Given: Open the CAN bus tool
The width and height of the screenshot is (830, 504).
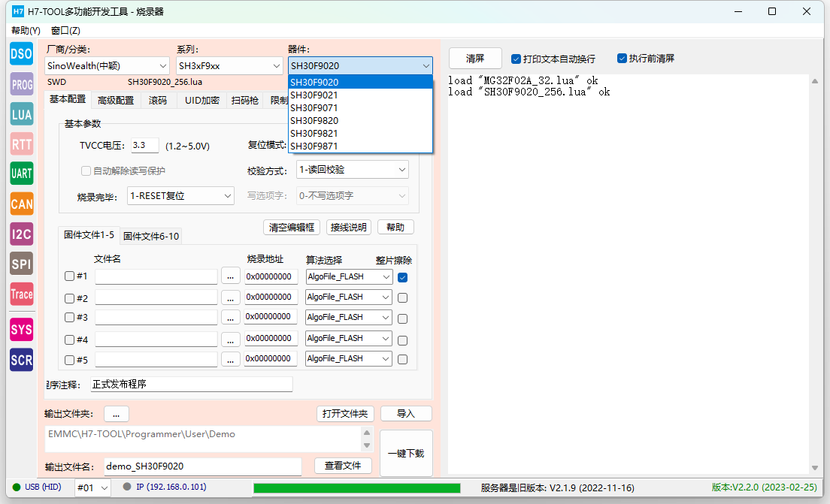Looking at the screenshot, I should tap(22, 204).
